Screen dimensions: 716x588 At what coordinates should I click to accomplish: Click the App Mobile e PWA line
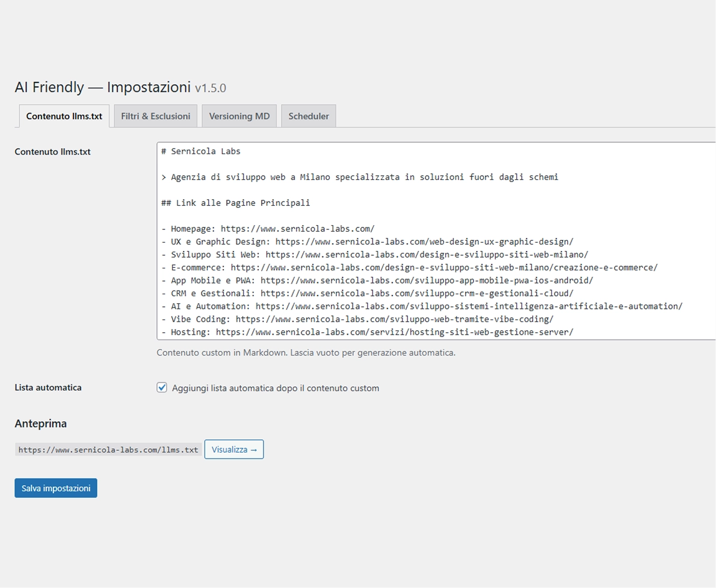[376, 280]
